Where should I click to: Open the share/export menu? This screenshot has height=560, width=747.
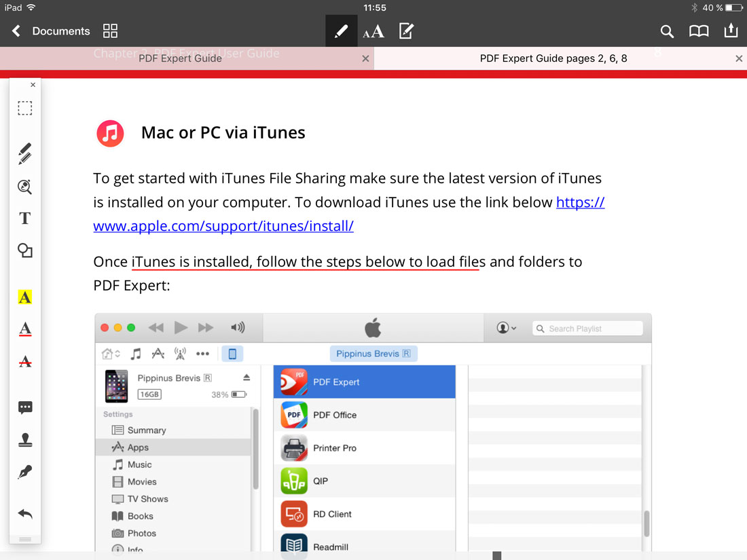[x=731, y=31]
